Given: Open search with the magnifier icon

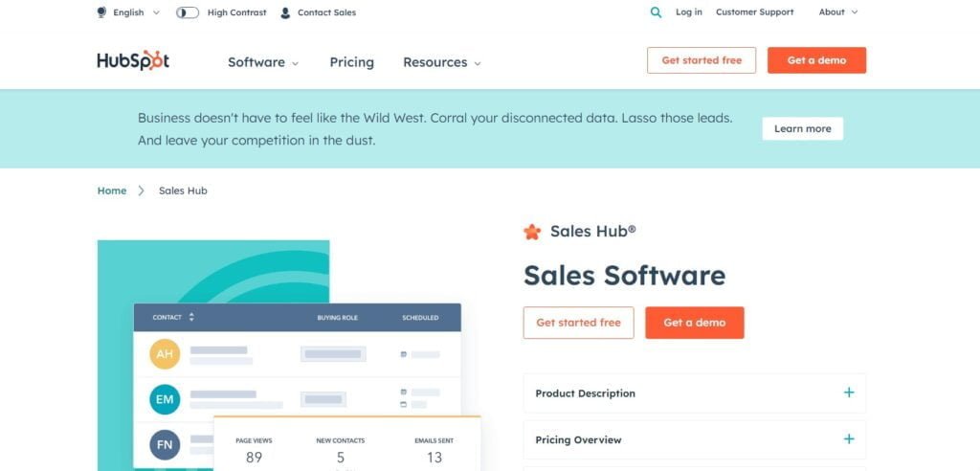Looking at the screenshot, I should (656, 12).
